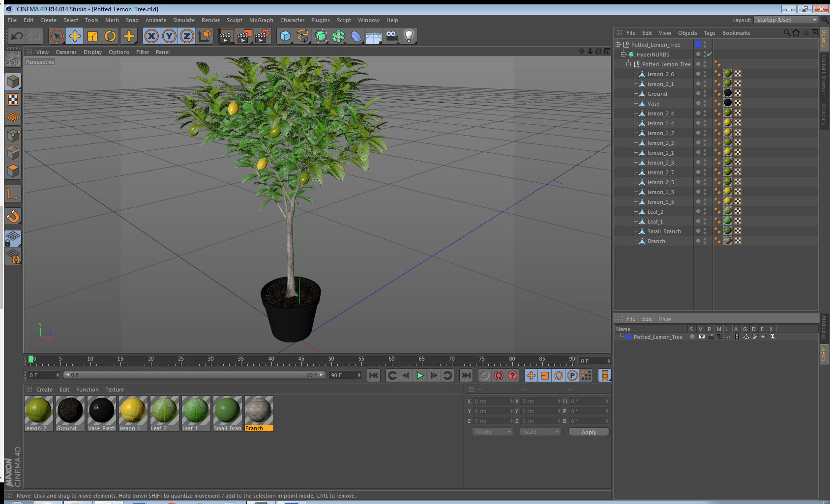
Task: Collapse the HyperNURBS hierarchy
Action: coord(623,54)
